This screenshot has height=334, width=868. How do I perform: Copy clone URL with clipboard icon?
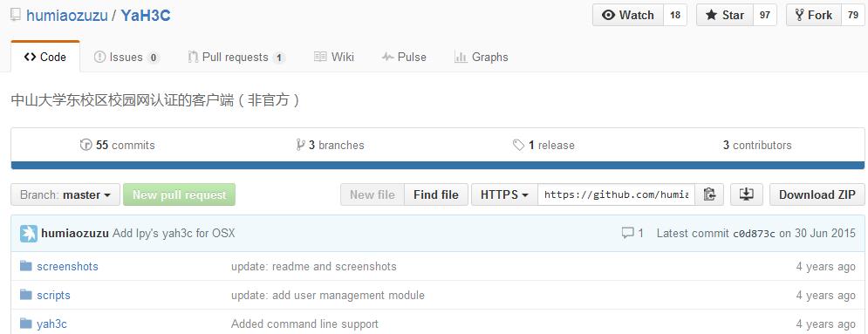click(x=709, y=194)
